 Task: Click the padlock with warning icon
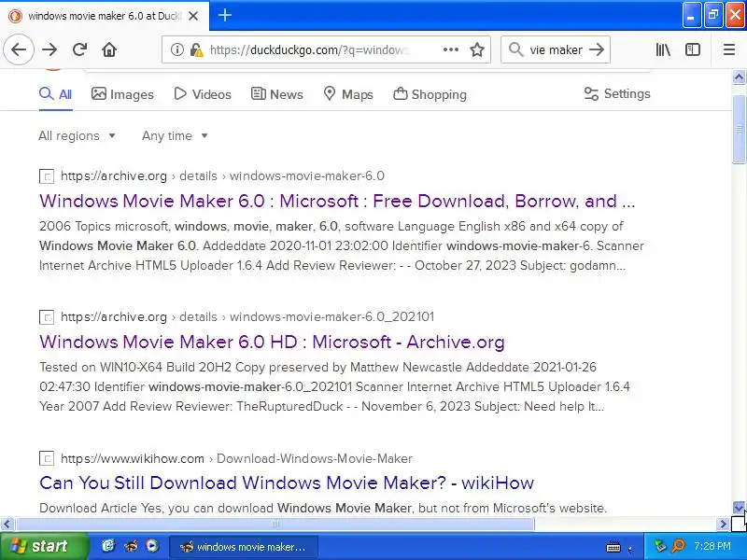(x=196, y=49)
